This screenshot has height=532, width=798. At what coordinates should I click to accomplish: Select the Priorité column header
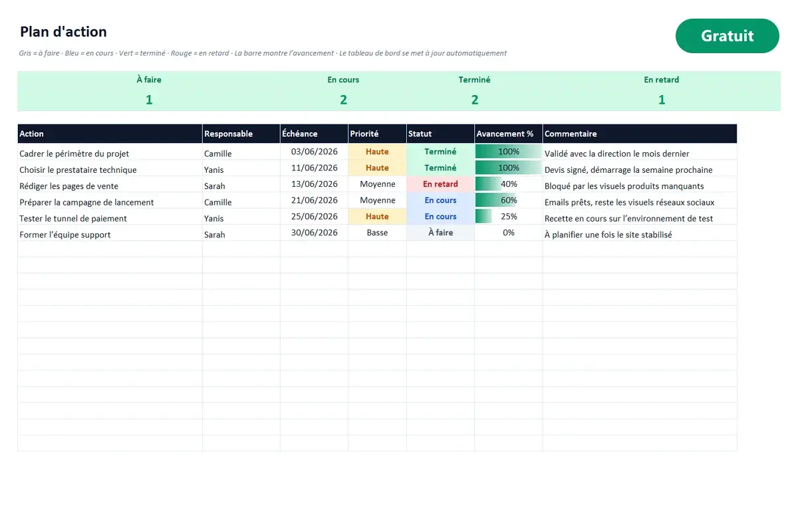click(377, 134)
